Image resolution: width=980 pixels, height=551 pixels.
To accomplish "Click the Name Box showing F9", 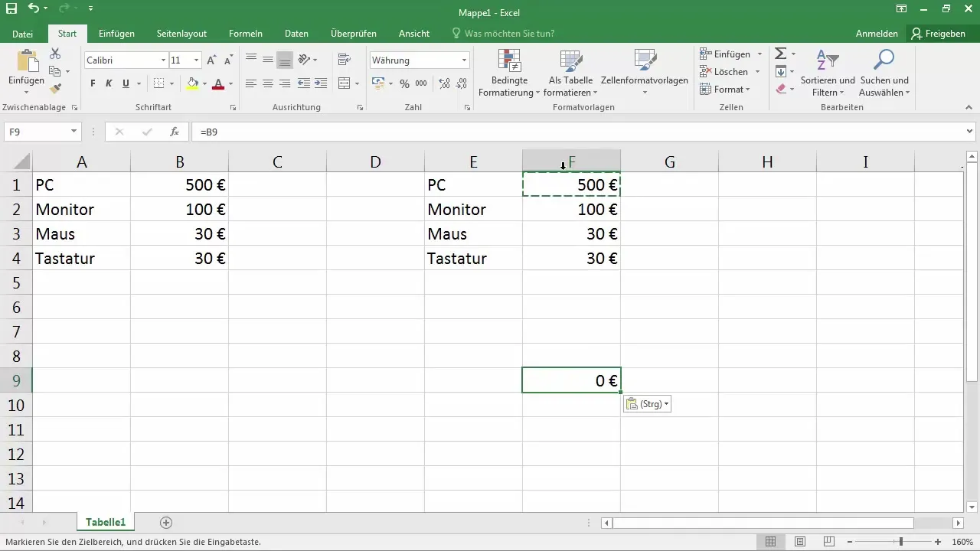I will click(x=37, y=132).
